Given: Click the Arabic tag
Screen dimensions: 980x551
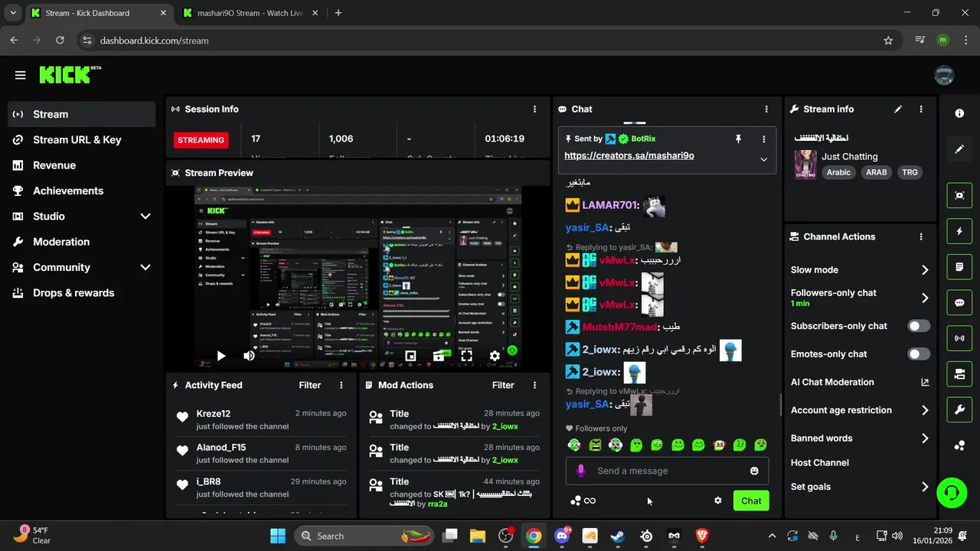Looking at the screenshot, I should coord(838,172).
